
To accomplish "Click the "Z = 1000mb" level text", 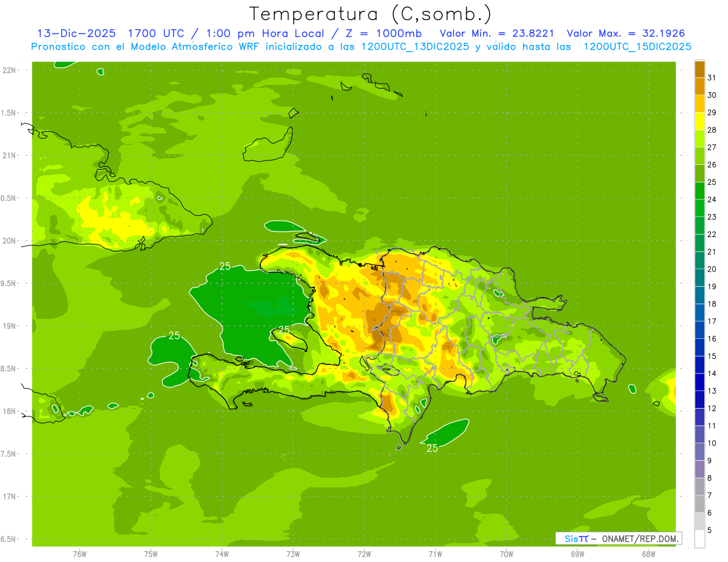I will tap(383, 33).
